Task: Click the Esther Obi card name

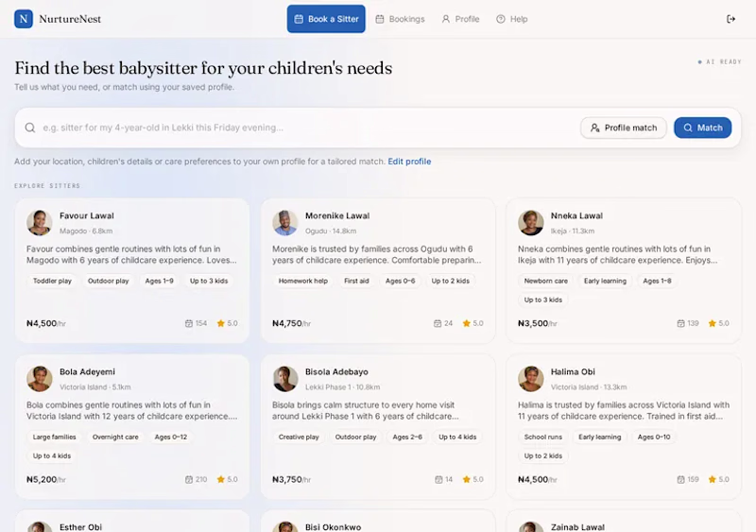Action: pos(80,527)
